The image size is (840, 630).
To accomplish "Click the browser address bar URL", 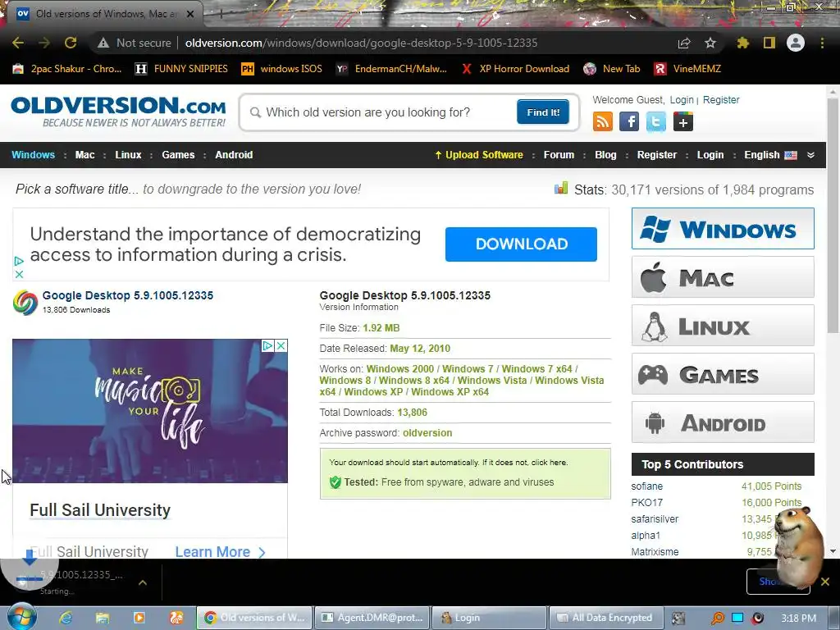I will (x=361, y=43).
